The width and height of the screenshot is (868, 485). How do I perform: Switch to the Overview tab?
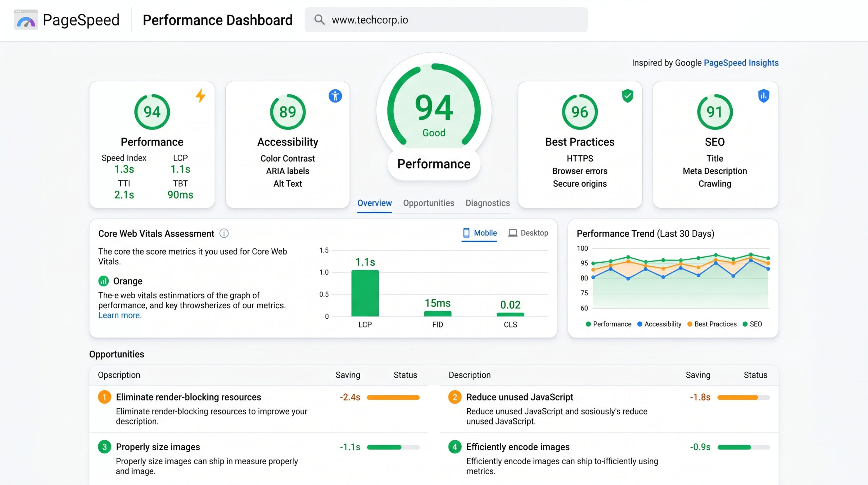(374, 203)
